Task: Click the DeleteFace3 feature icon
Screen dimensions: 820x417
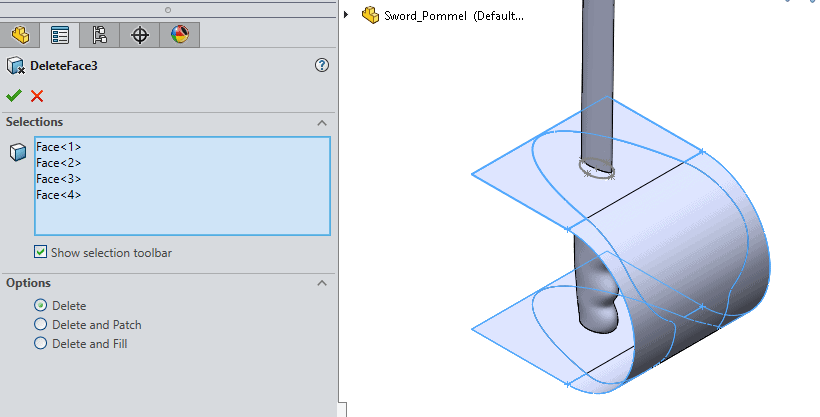Action: (16, 66)
